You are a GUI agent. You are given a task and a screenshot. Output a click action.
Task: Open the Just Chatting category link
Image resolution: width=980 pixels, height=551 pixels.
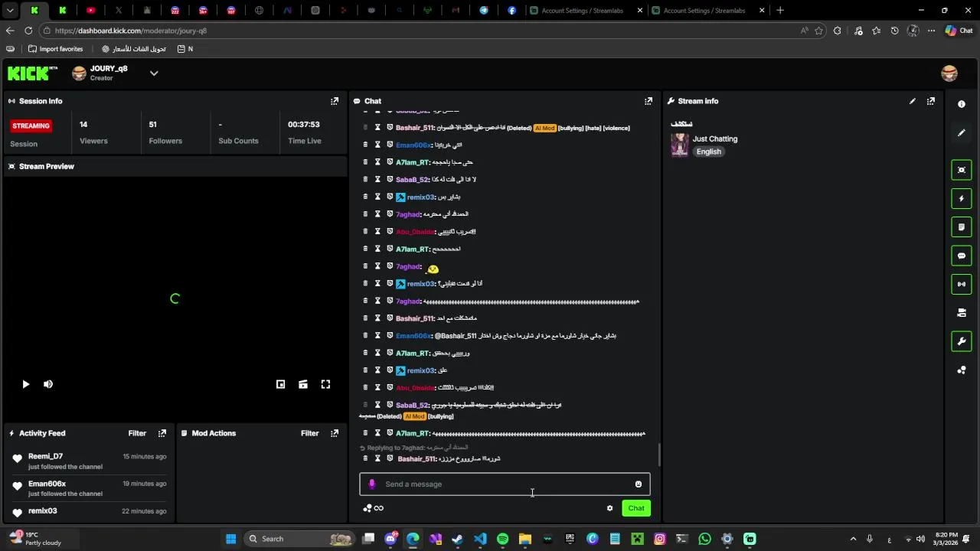pyautogui.click(x=715, y=139)
